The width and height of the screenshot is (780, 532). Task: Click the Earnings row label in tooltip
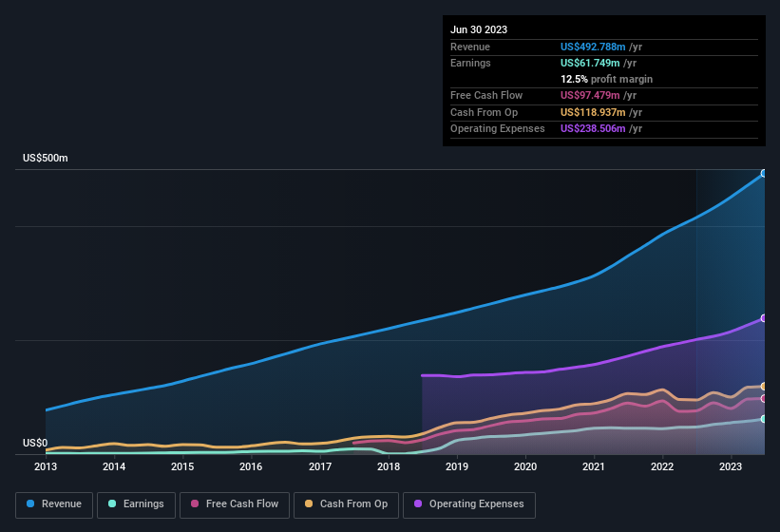tap(470, 63)
